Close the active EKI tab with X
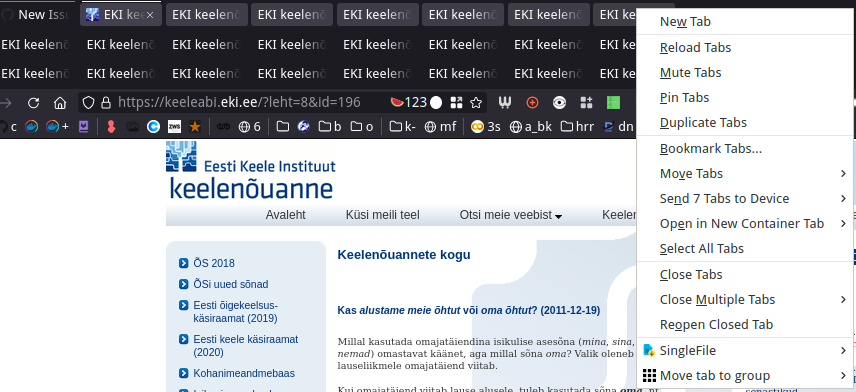 click(151, 15)
